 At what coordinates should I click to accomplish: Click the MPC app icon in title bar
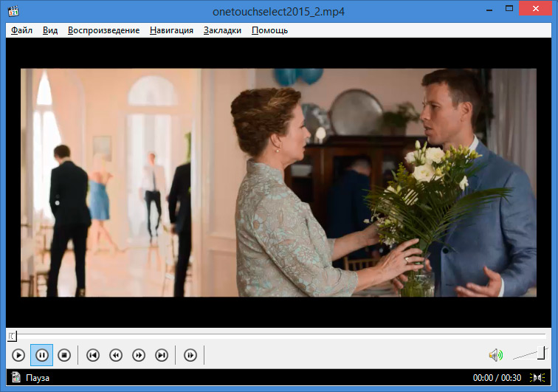pos(13,11)
